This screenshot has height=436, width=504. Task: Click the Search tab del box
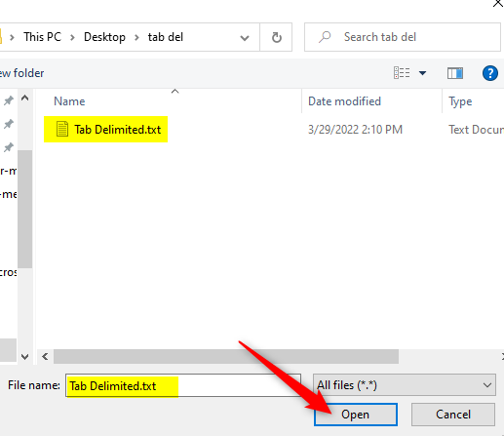coord(403,37)
